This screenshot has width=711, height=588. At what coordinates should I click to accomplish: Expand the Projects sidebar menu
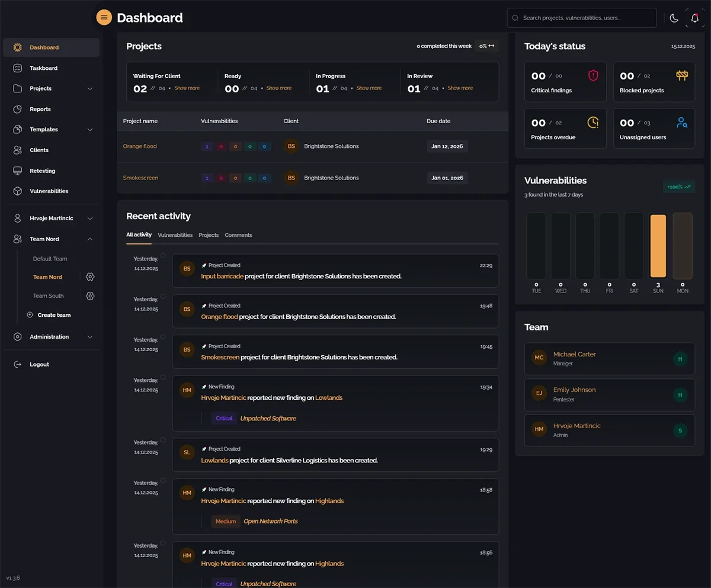pyautogui.click(x=90, y=89)
